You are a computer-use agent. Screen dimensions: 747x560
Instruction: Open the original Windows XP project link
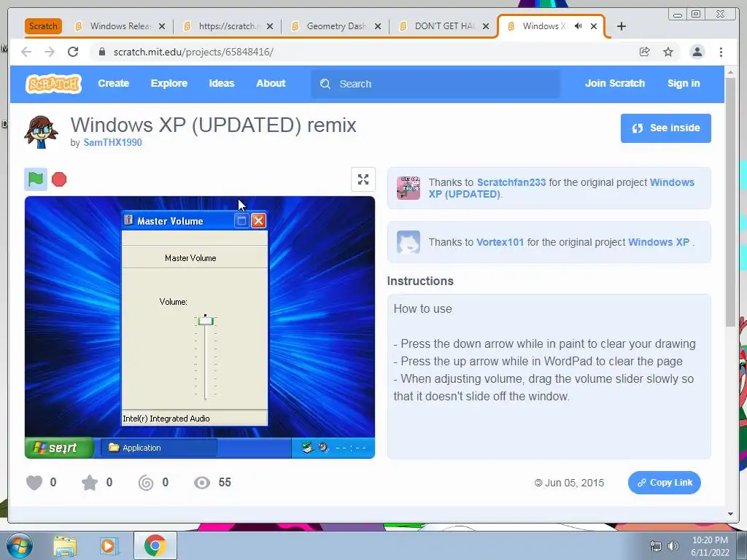pyautogui.click(x=659, y=242)
